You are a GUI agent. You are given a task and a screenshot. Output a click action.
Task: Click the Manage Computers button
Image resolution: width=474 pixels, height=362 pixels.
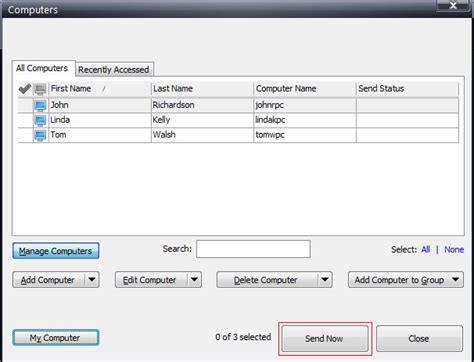[56, 251]
